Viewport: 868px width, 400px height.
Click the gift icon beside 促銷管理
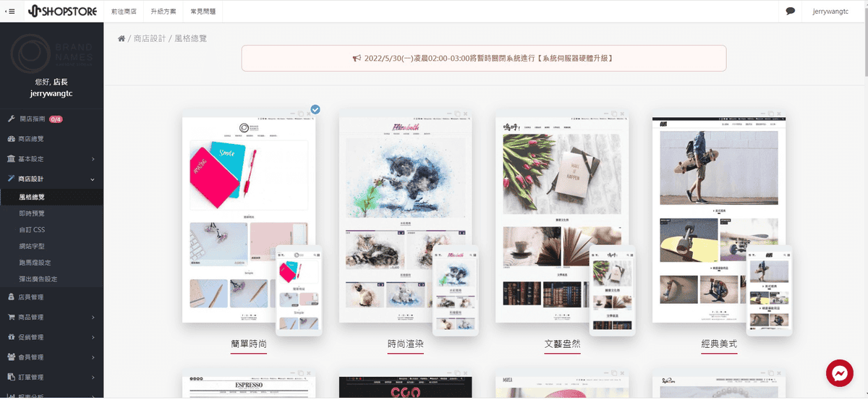coord(11,337)
